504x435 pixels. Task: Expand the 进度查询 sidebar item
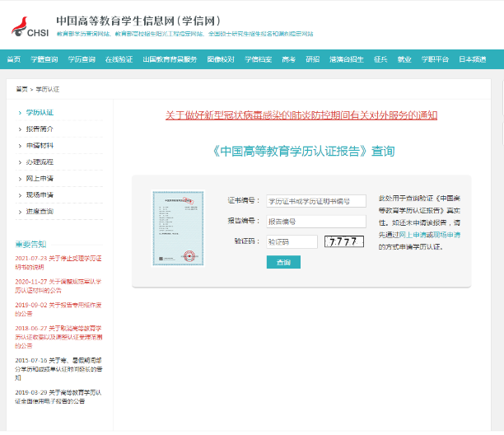tap(39, 211)
